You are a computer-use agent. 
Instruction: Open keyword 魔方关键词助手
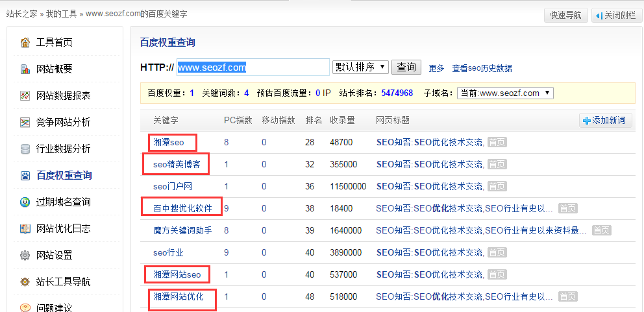[x=183, y=231]
